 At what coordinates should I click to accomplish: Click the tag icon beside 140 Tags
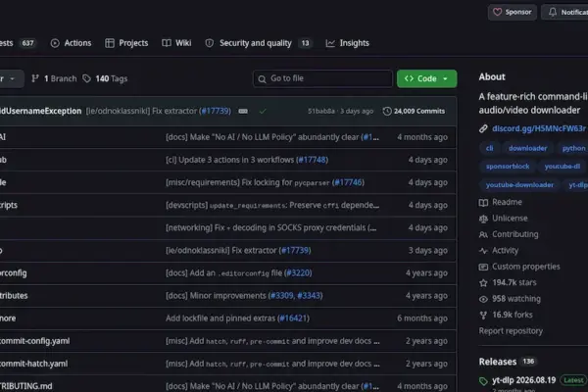coord(86,78)
